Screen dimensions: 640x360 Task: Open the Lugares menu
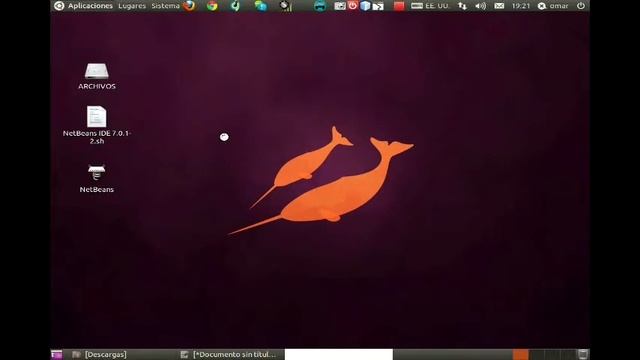(x=132, y=6)
